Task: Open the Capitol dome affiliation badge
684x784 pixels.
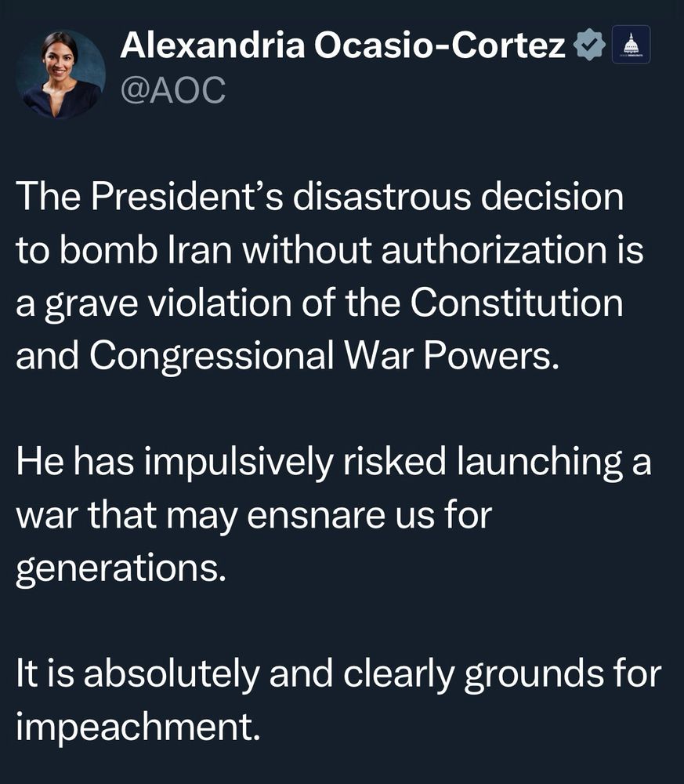Action: (x=631, y=45)
